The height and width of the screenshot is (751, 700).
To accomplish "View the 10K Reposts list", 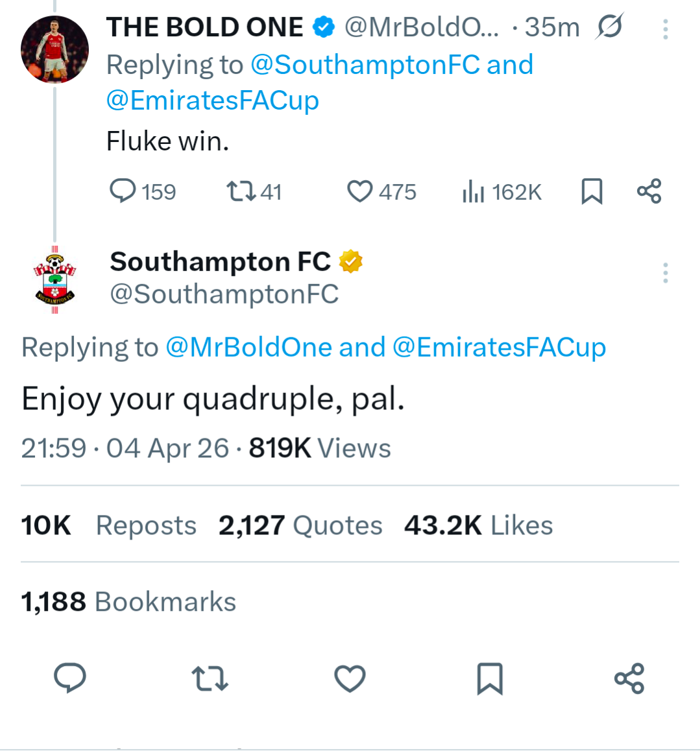I will pos(108,525).
